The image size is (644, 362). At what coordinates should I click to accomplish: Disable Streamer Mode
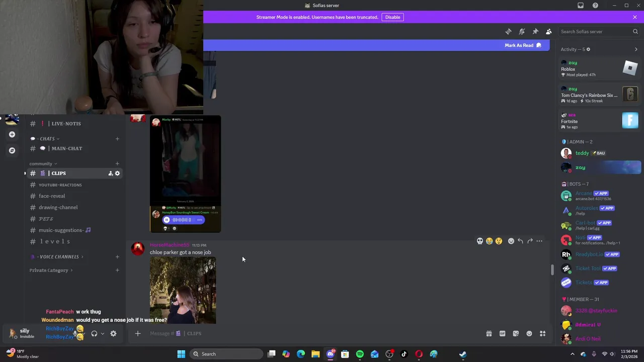392,17
